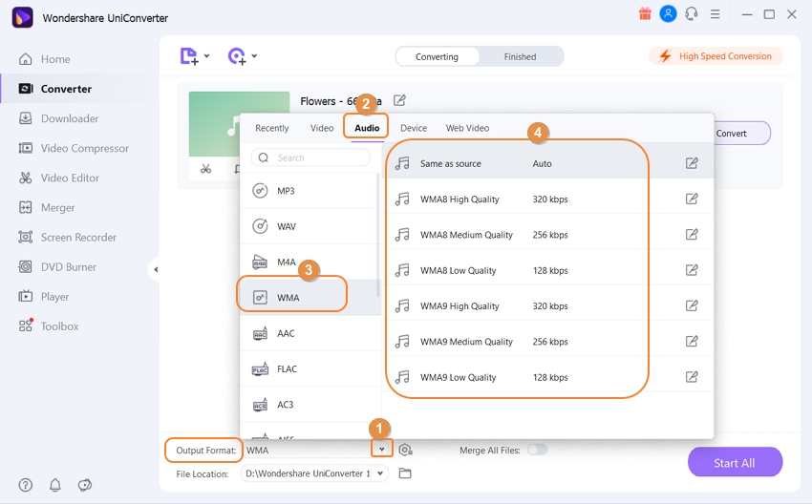Expand the Add Files dropdown arrow

(x=206, y=56)
